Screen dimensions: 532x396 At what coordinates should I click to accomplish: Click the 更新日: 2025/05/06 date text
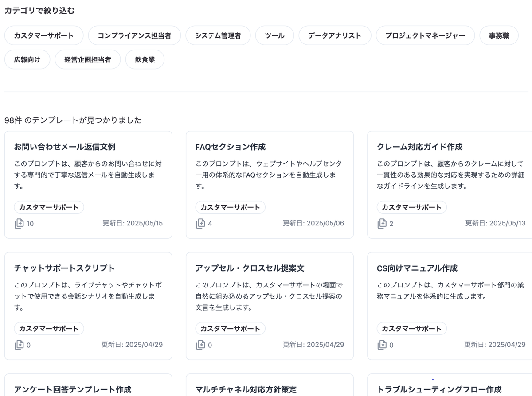[313, 223]
